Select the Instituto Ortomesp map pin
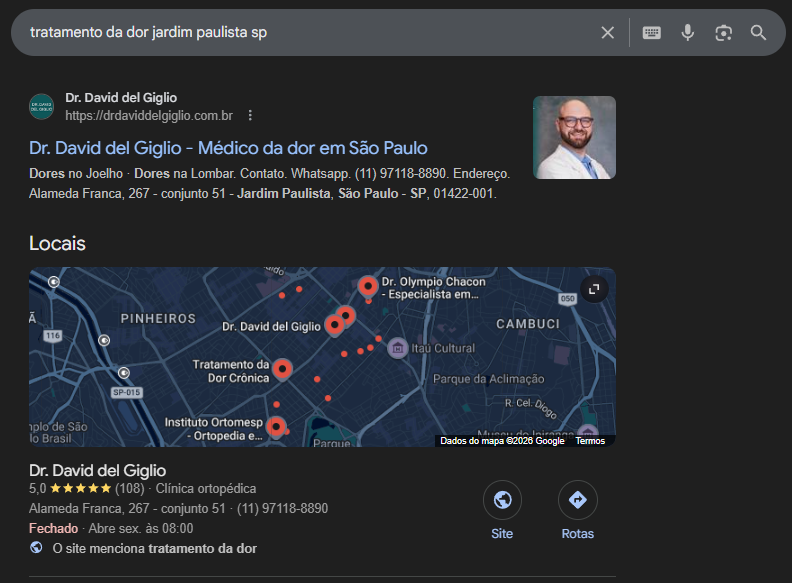Image resolution: width=792 pixels, height=583 pixels. tap(276, 427)
